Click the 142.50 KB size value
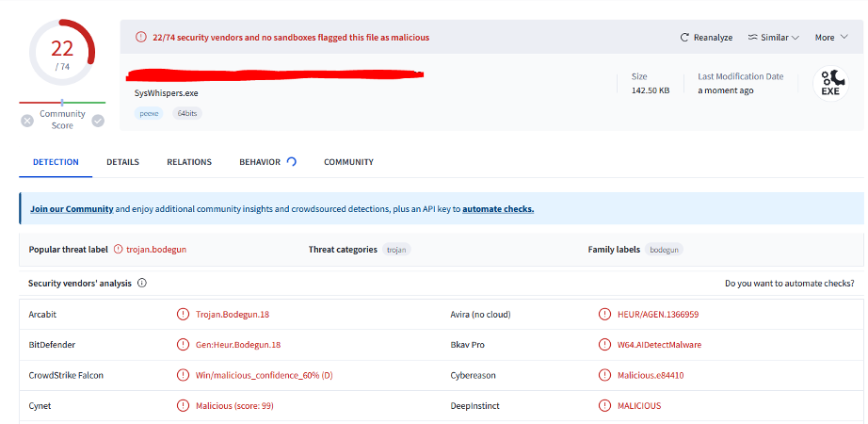Image resolution: width=868 pixels, height=424 pixels. click(651, 90)
